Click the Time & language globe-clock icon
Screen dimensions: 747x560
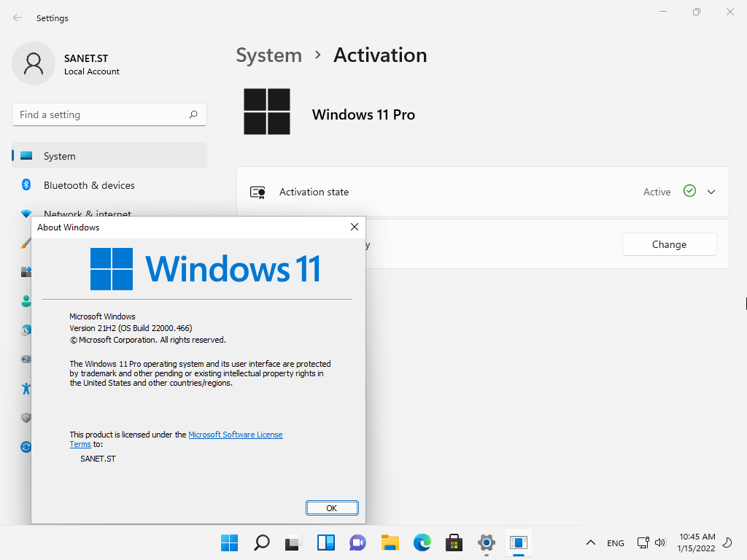(x=26, y=330)
